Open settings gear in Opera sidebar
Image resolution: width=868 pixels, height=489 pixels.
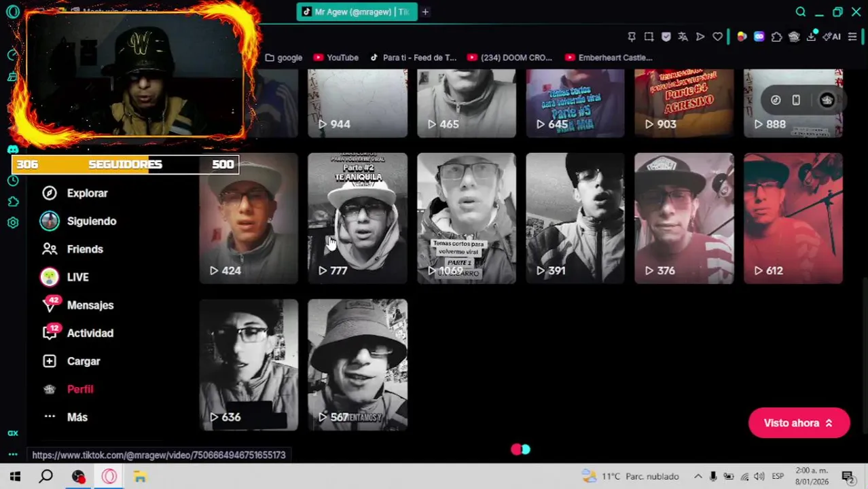tap(13, 222)
